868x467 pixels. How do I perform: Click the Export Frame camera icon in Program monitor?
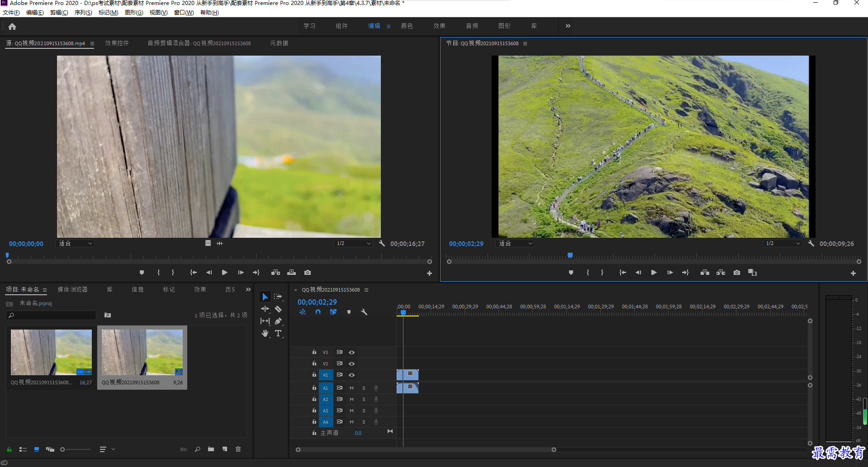[737, 273]
